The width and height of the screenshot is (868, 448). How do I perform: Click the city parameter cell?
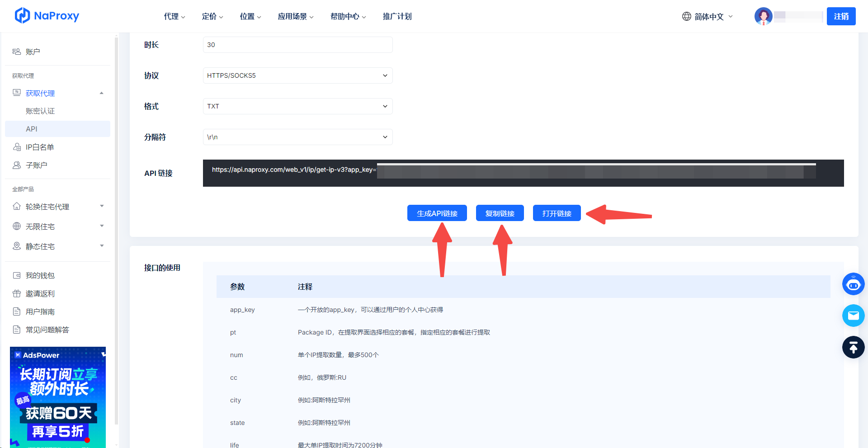pyautogui.click(x=235, y=400)
